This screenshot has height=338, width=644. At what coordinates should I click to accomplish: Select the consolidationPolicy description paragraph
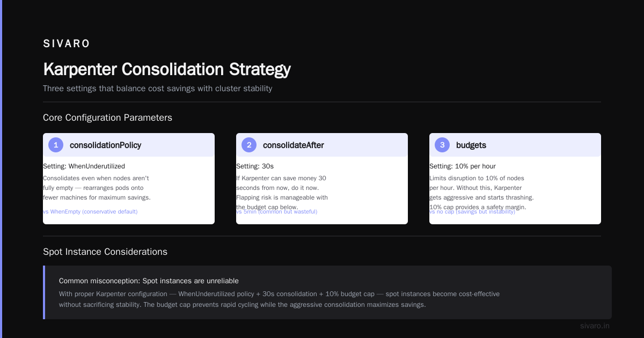coord(97,188)
